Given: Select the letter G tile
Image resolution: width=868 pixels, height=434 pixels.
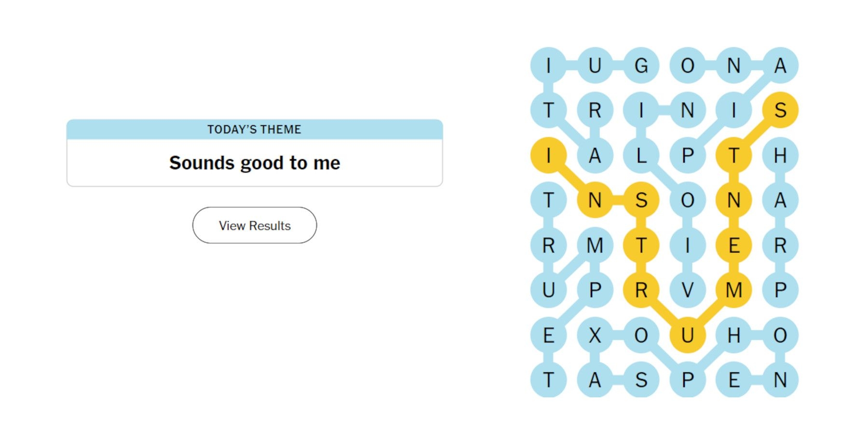Looking at the screenshot, I should click(641, 65).
